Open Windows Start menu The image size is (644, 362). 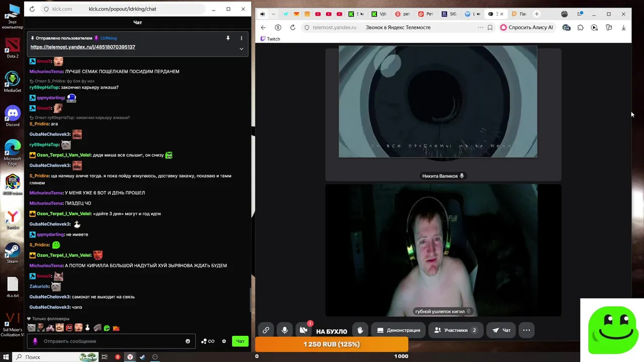click(6, 357)
